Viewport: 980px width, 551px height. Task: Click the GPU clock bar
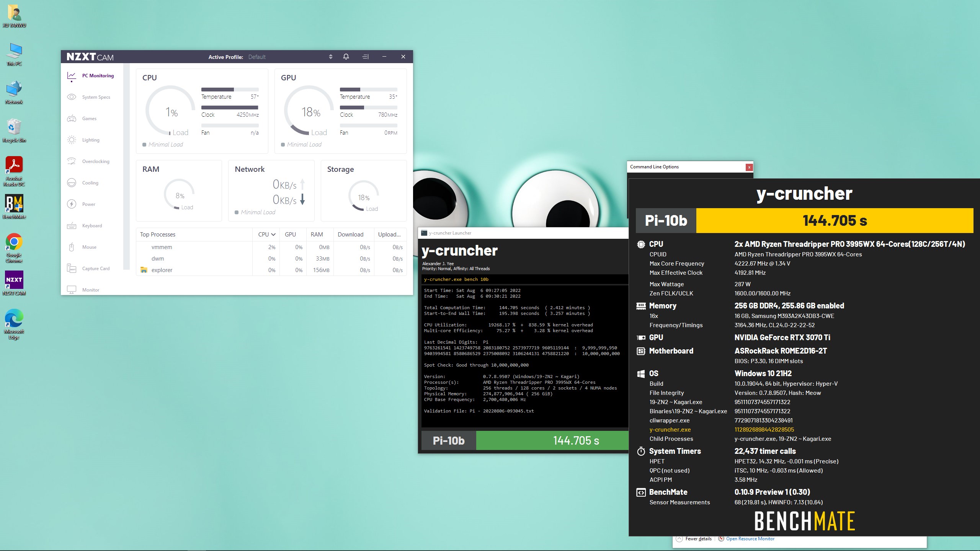click(x=369, y=108)
